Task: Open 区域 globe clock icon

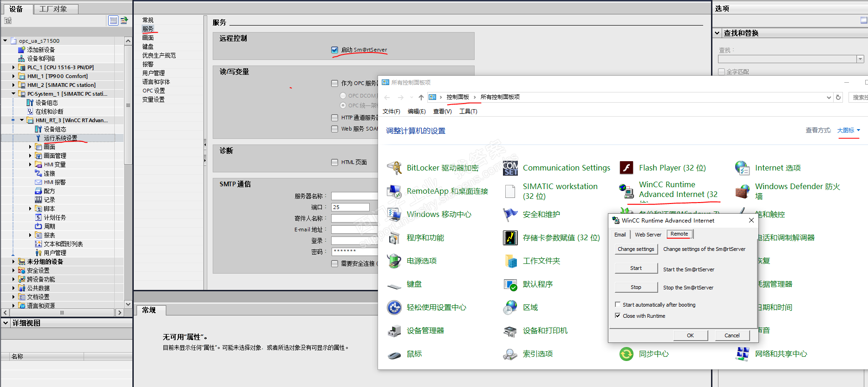Action: coord(510,307)
